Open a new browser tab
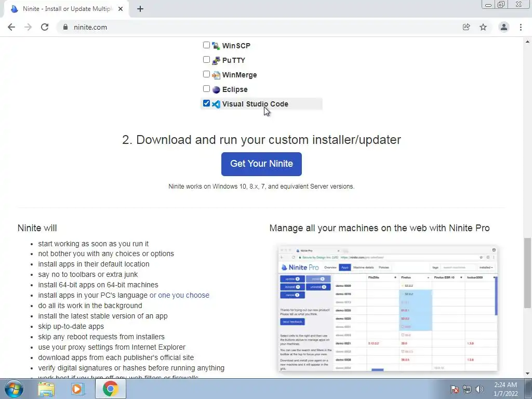This screenshot has height=399, width=532. [140, 9]
